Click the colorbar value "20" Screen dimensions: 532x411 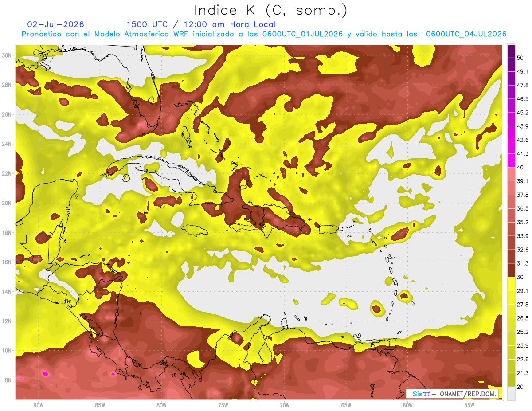click(x=520, y=387)
